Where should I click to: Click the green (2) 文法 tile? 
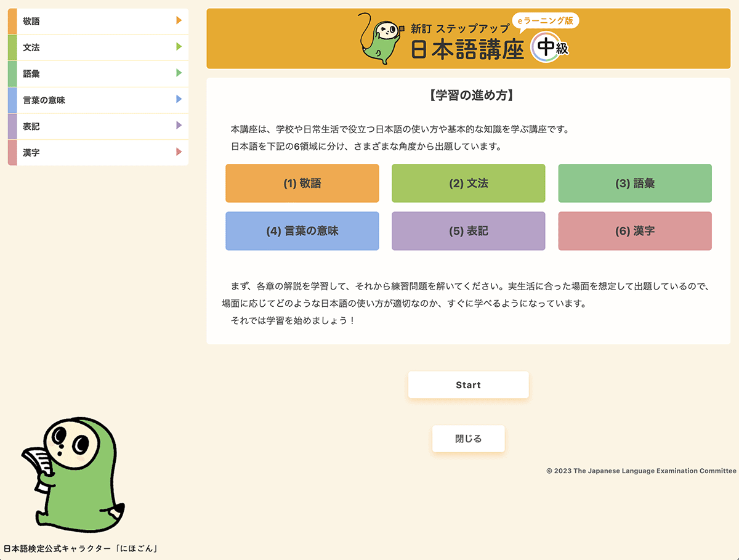pyautogui.click(x=468, y=183)
